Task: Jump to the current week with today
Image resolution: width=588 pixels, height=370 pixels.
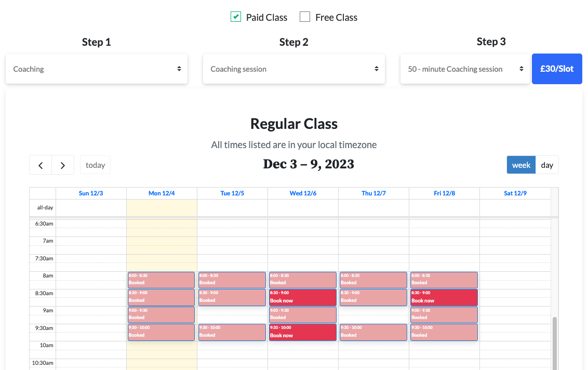Action: tap(95, 165)
